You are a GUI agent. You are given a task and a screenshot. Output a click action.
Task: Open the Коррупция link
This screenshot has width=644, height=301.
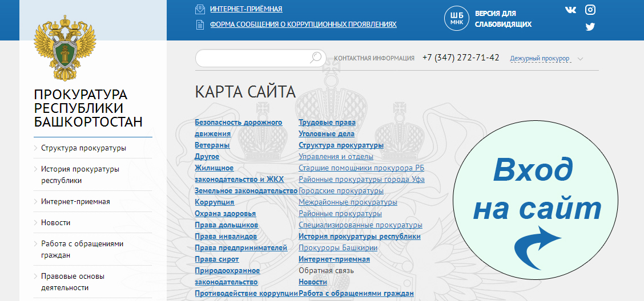click(215, 202)
